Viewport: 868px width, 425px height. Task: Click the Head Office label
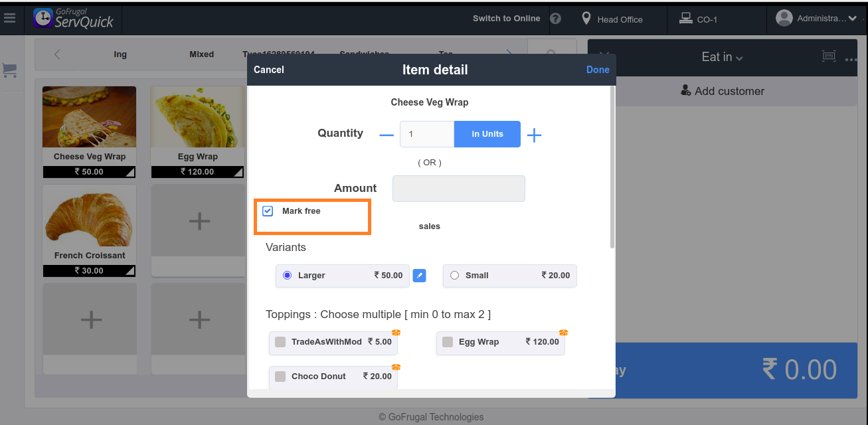pos(620,19)
